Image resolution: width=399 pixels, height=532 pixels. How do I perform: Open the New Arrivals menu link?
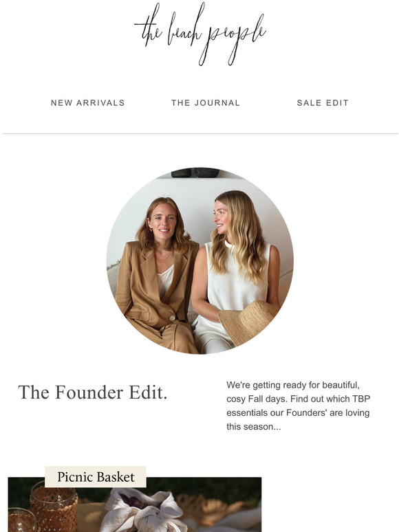88,103
